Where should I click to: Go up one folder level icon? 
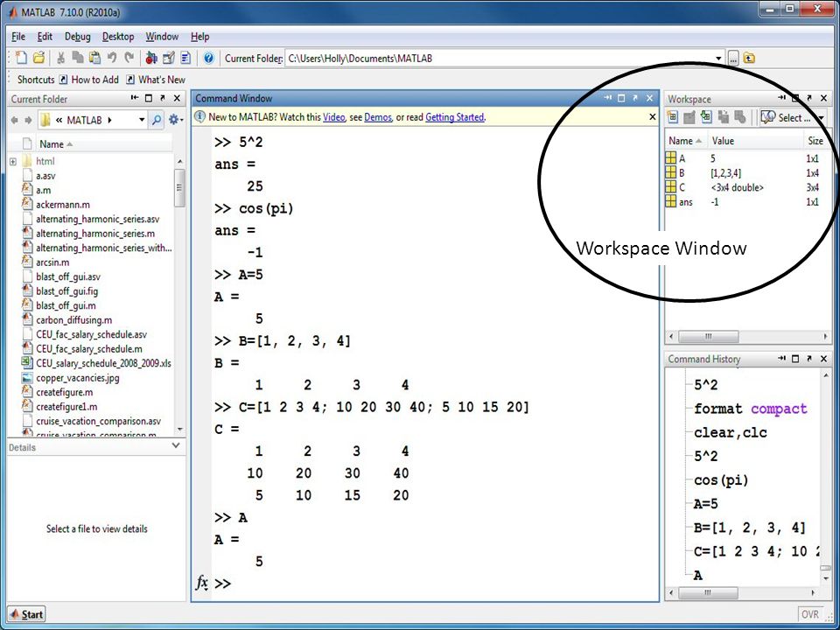pos(749,59)
